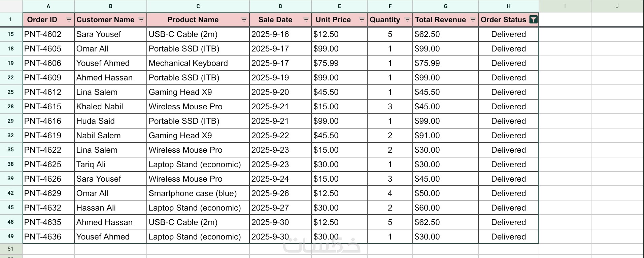Click customer name cell Khaled Nabil
Image resolution: width=644 pixels, height=258 pixels.
tap(110, 107)
